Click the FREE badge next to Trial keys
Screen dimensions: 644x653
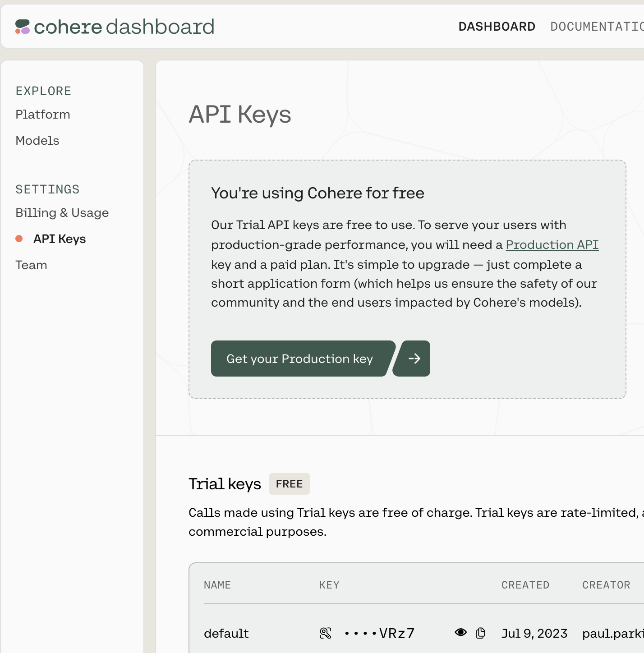pos(289,483)
